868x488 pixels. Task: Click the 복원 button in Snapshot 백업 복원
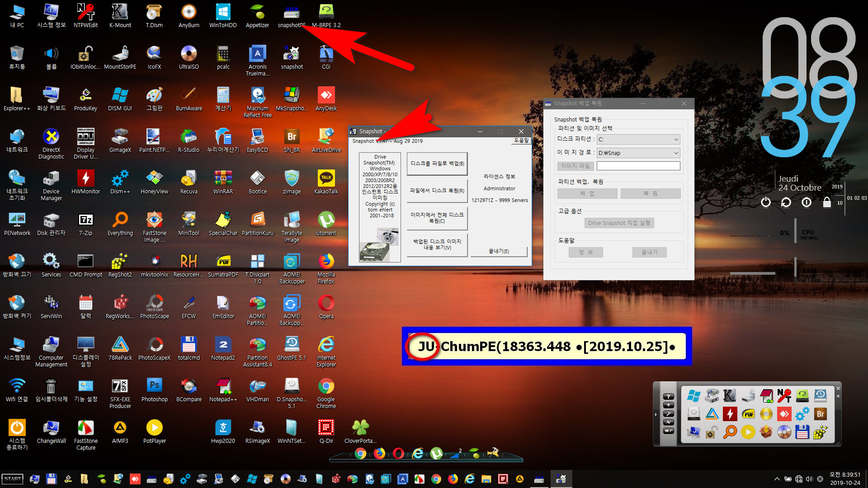pyautogui.click(x=651, y=193)
